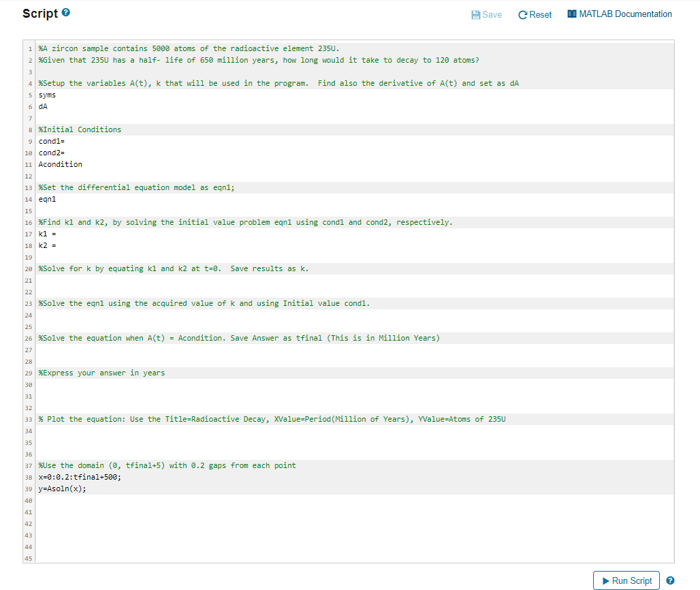Click empty editor line 24
The height and width of the screenshot is (590, 700).
355,315
